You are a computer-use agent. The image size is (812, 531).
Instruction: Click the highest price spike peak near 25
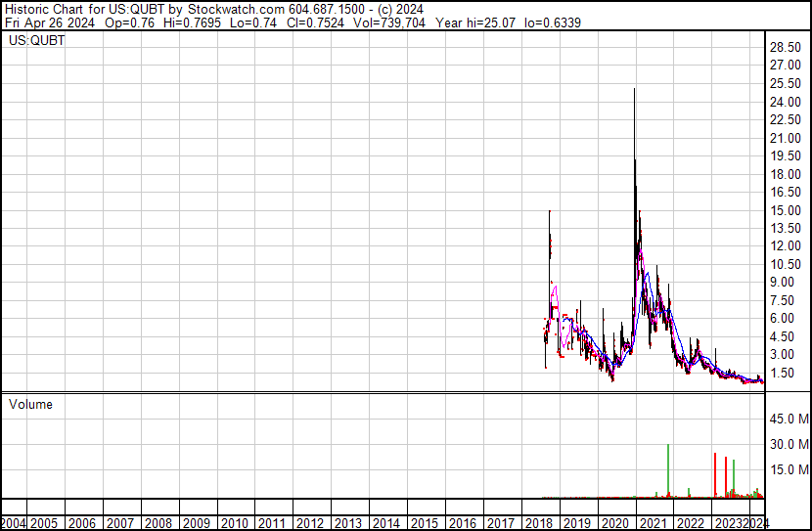[x=635, y=91]
